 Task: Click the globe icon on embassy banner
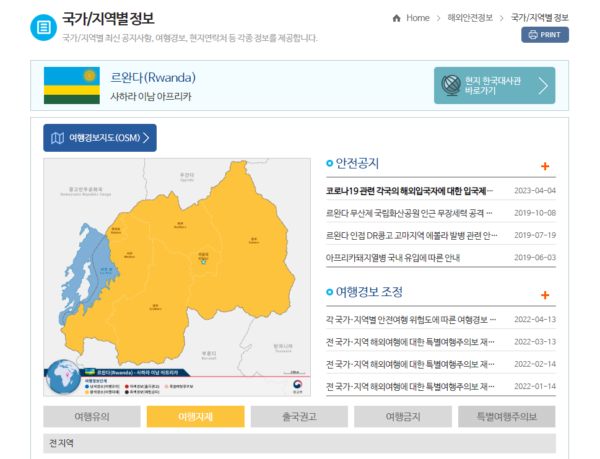click(451, 87)
